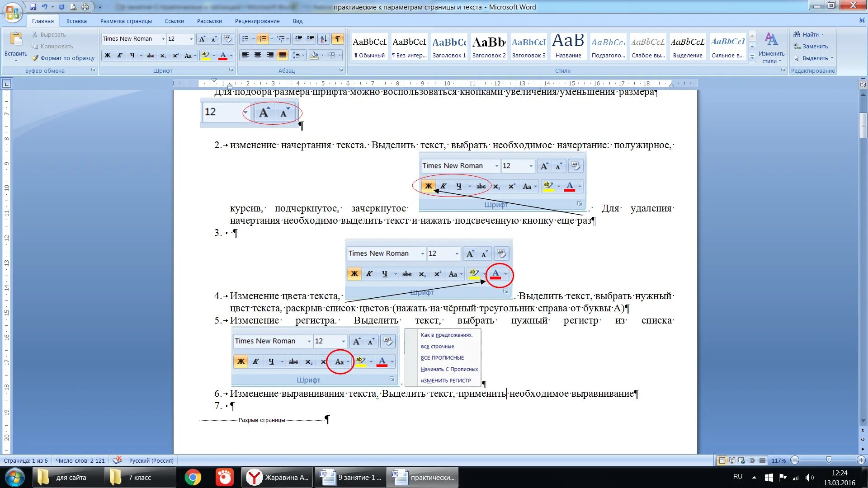
Task: Toggle bold (Ж) in the ribbon
Action: 108,56
